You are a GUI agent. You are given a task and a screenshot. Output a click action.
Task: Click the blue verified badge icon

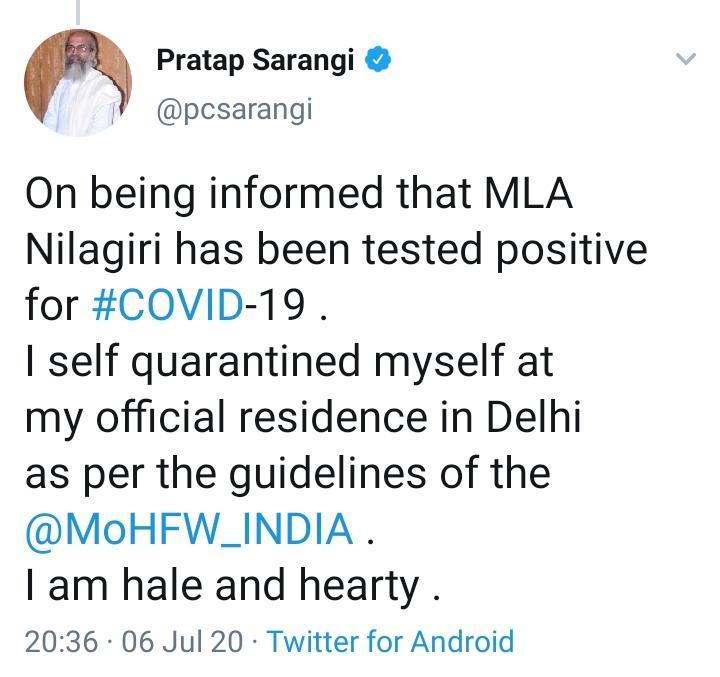pyautogui.click(x=377, y=59)
